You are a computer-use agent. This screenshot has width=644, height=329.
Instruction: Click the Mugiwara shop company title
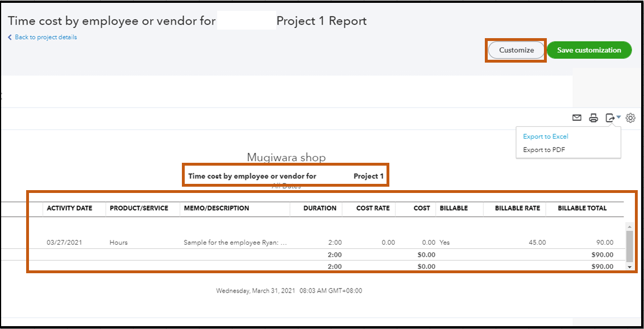click(x=286, y=158)
